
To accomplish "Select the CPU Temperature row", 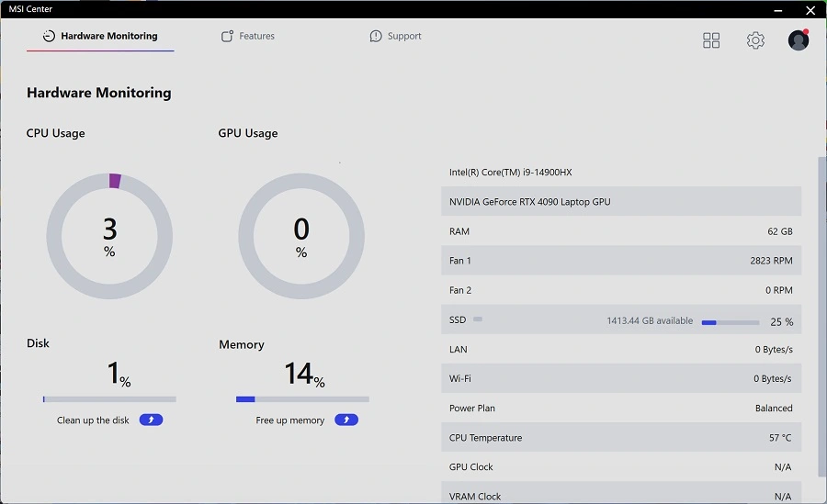I will pyautogui.click(x=620, y=438).
